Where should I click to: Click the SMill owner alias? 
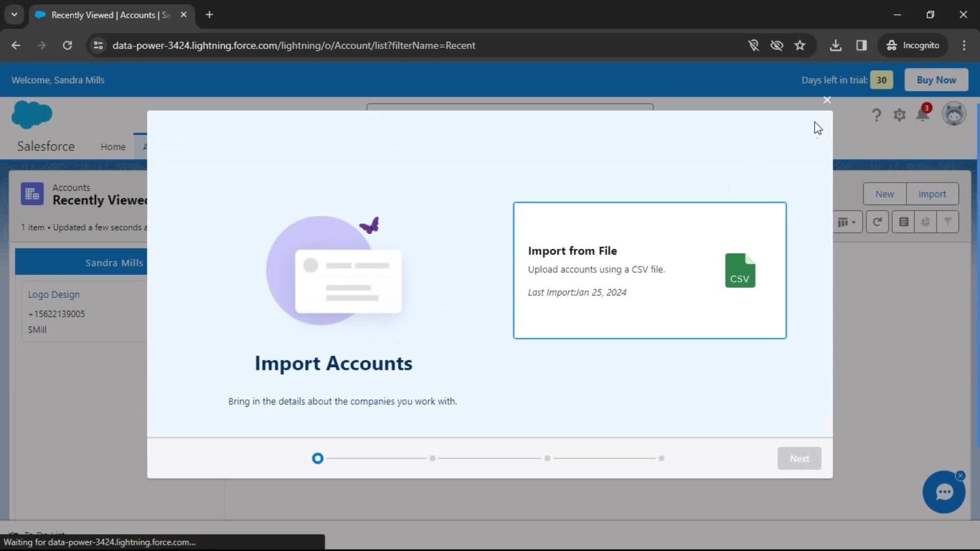coord(37,330)
